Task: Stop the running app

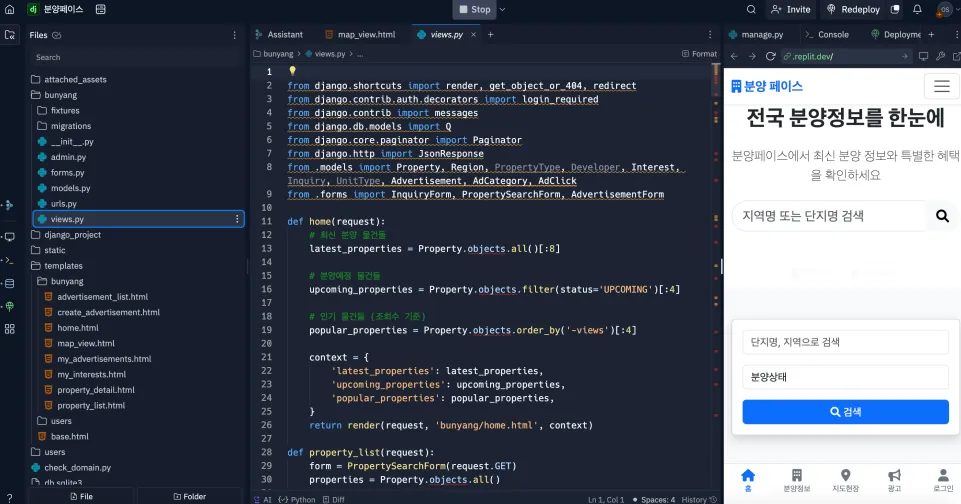Action: (474, 9)
